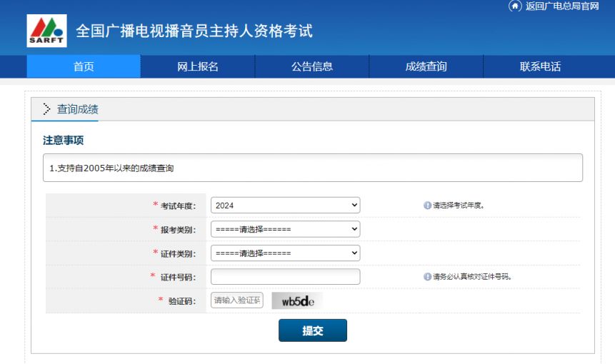Screen dimensions: 615x364
Task: Expand the 报考类别 dropdown
Action: pos(285,229)
